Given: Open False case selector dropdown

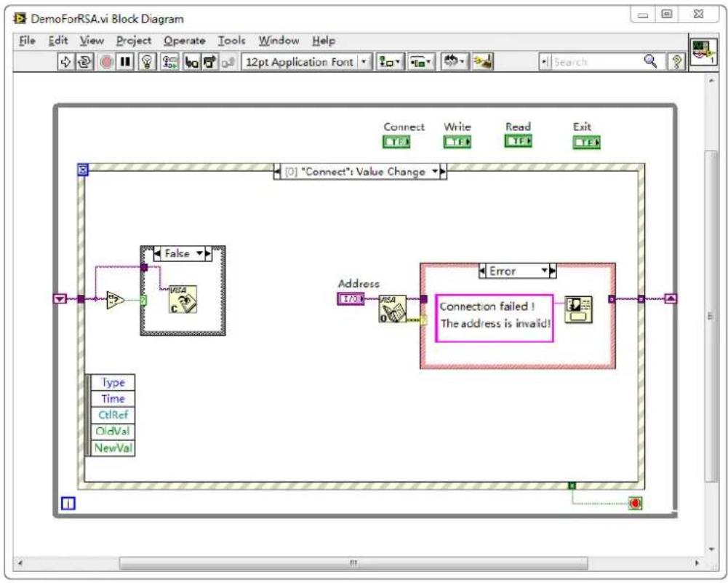Looking at the screenshot, I should [x=200, y=253].
